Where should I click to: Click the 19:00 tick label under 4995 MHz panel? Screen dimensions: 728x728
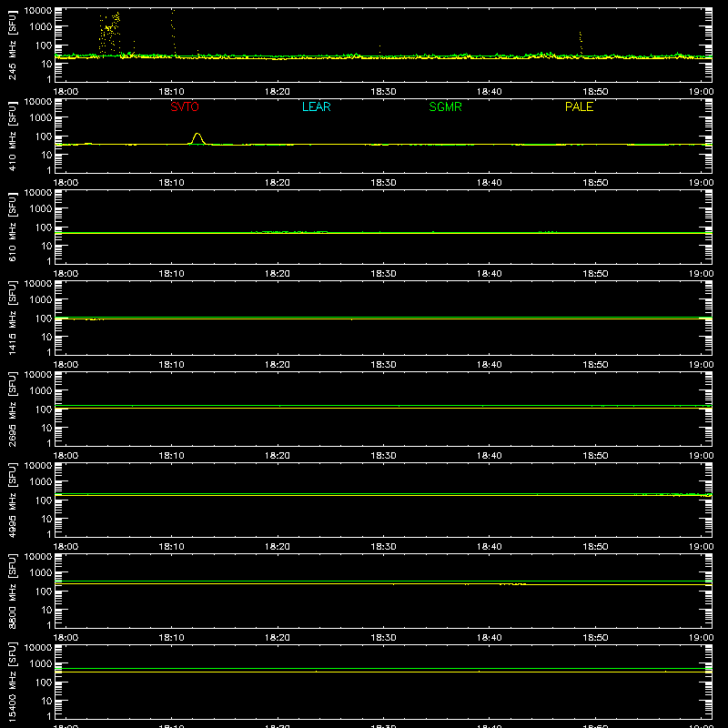click(x=701, y=547)
